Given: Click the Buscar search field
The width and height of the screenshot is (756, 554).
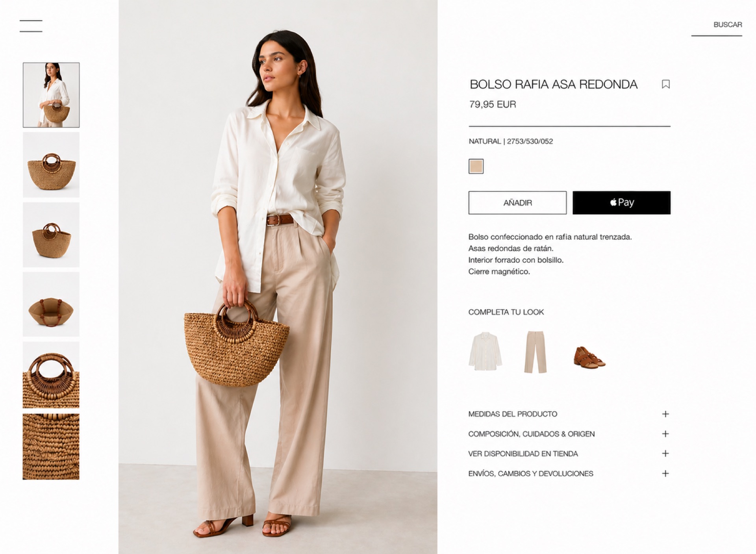Looking at the screenshot, I should point(717,27).
